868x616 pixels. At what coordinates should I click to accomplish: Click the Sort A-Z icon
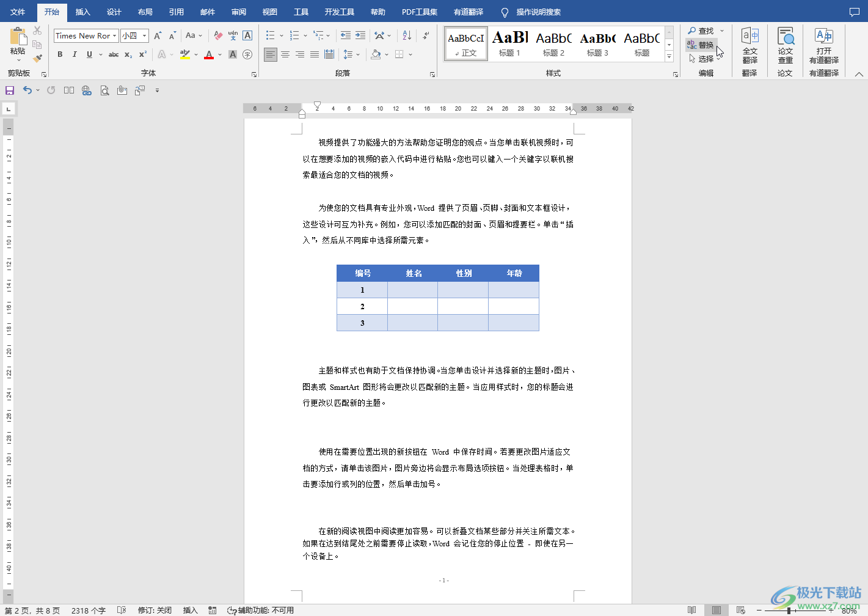(x=407, y=35)
